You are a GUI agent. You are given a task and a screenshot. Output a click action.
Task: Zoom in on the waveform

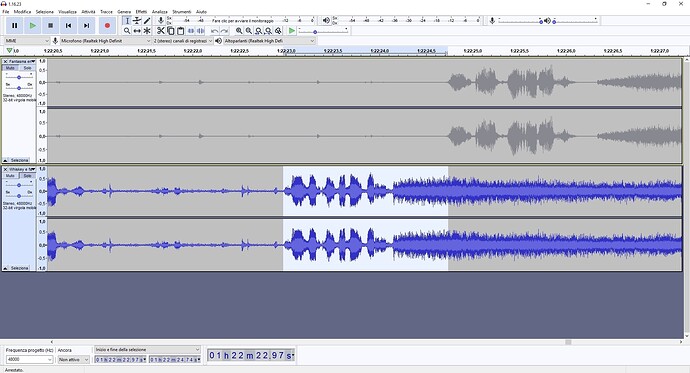[x=239, y=31]
